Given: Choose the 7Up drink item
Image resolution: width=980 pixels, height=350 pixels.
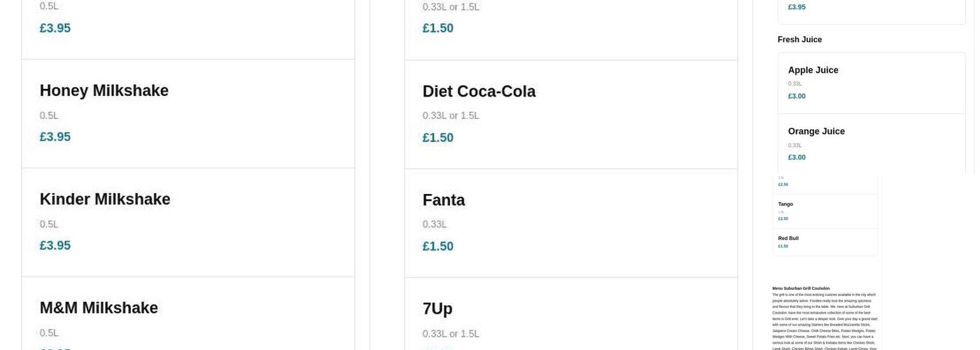Looking at the screenshot, I should [x=437, y=309].
